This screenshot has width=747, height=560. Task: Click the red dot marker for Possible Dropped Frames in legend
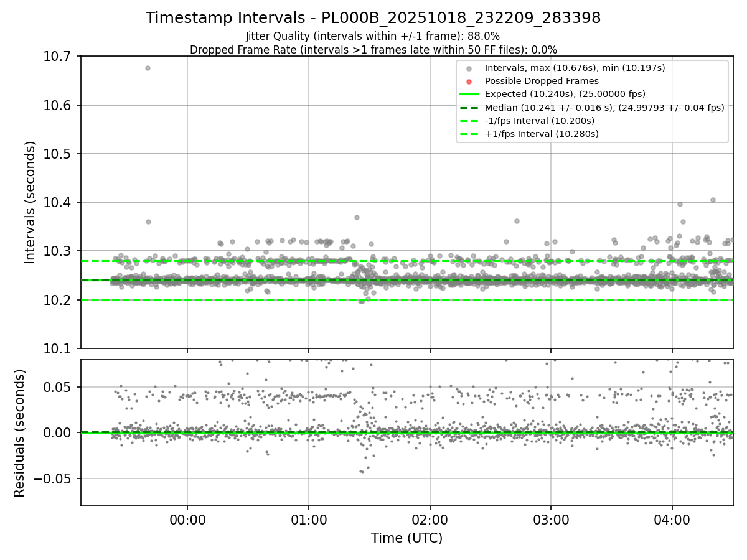click(469, 82)
